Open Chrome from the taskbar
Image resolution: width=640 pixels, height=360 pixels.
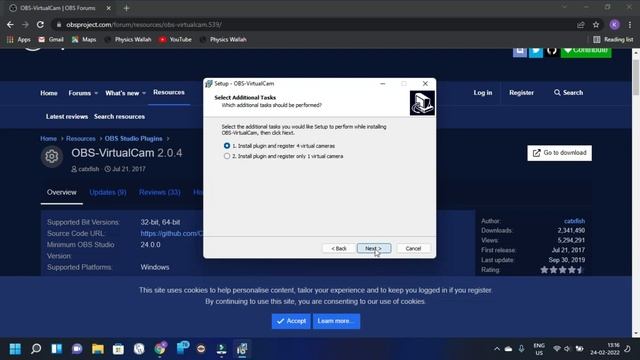[160, 349]
